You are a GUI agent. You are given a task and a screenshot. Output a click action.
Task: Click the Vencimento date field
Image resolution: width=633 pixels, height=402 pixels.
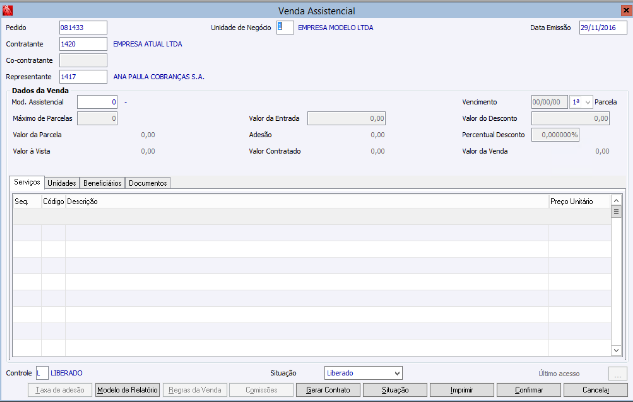tap(549, 102)
